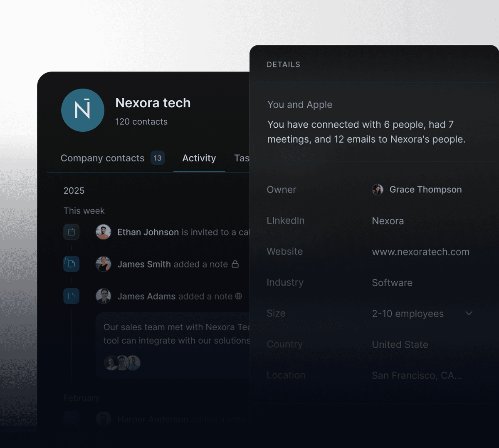Click the globe icon after James Adams's note

[x=239, y=296]
